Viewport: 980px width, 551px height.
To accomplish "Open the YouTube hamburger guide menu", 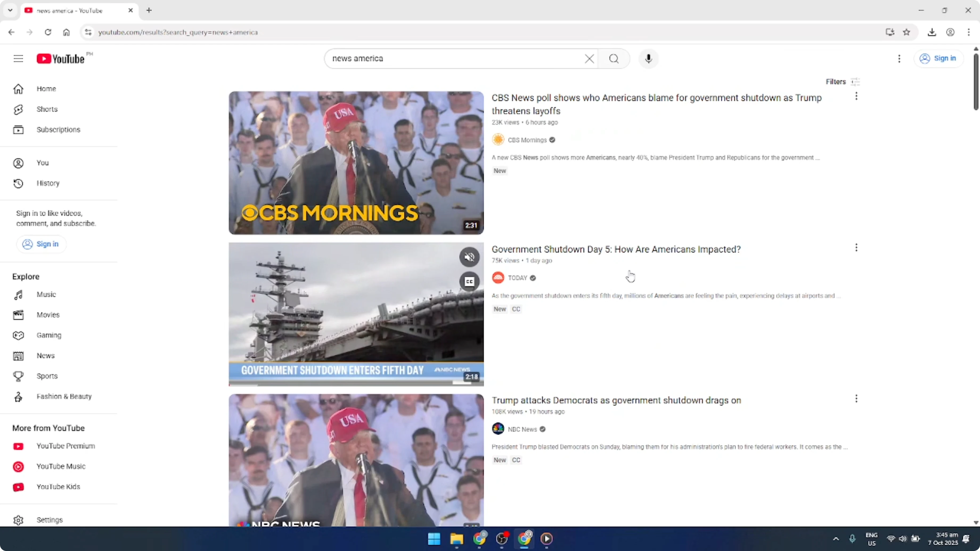I will pos(18,59).
